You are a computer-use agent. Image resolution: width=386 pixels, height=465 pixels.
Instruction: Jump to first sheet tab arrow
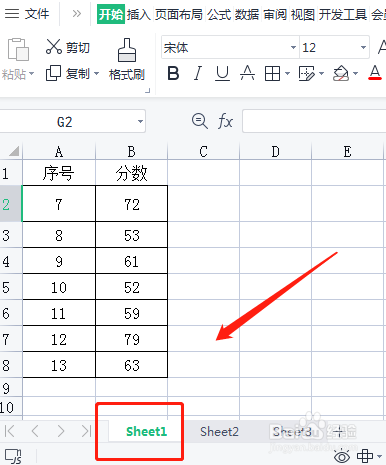click(x=10, y=431)
